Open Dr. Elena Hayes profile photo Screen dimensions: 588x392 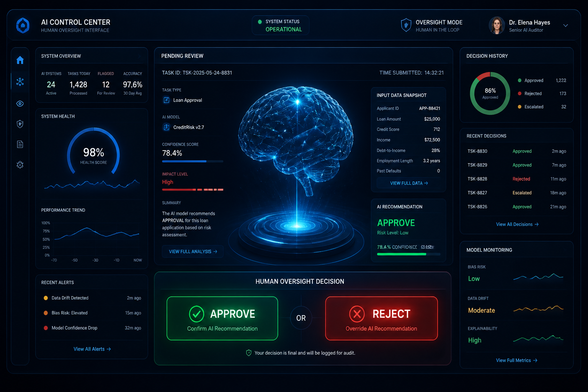497,26
